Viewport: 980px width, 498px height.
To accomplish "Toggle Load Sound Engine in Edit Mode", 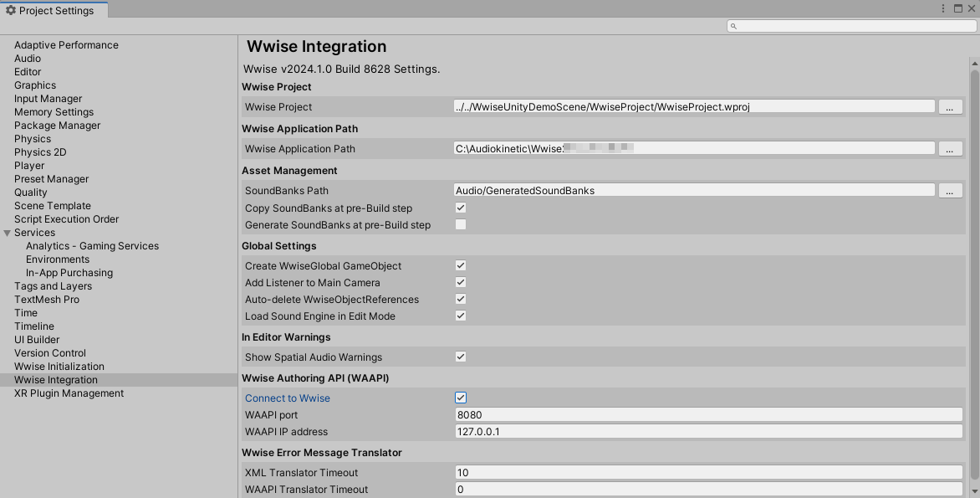I will [x=461, y=316].
